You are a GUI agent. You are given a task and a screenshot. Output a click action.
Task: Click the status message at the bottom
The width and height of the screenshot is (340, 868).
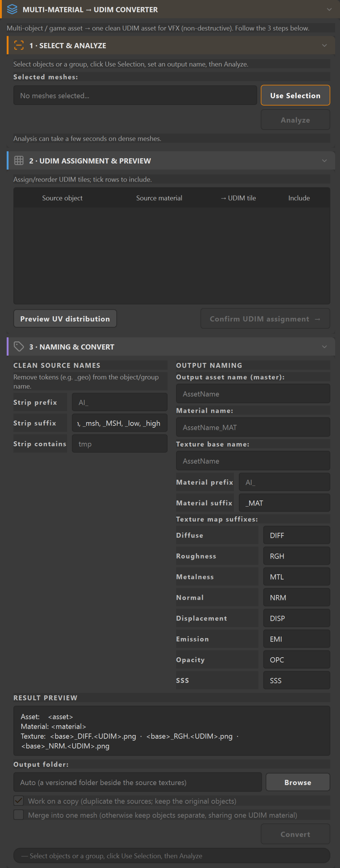click(x=171, y=856)
